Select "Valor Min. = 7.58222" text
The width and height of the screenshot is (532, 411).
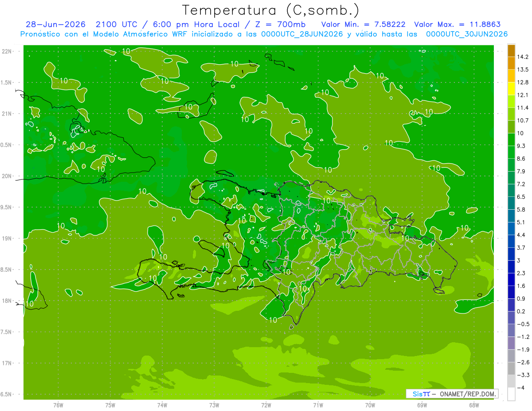coord(363,24)
